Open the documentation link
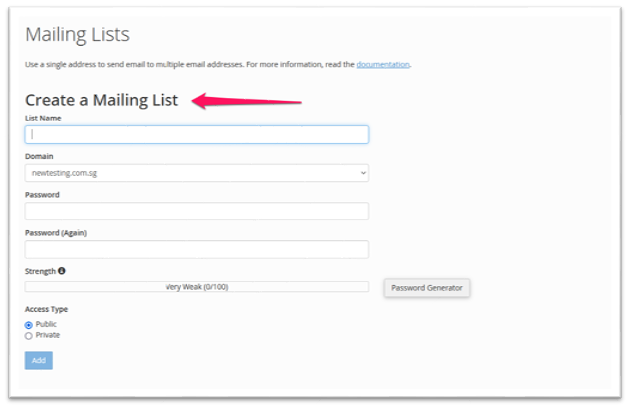The width and height of the screenshot is (630, 410). click(383, 64)
